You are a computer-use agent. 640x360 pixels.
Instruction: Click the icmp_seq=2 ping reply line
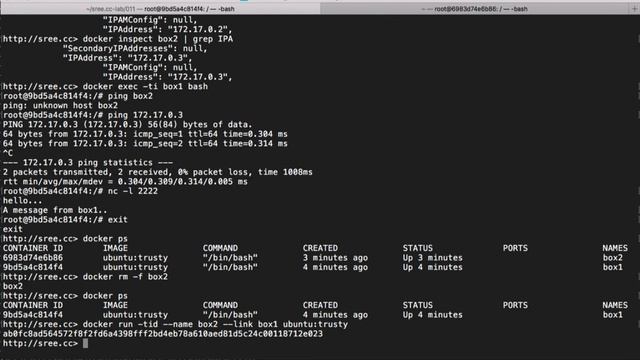click(145, 144)
